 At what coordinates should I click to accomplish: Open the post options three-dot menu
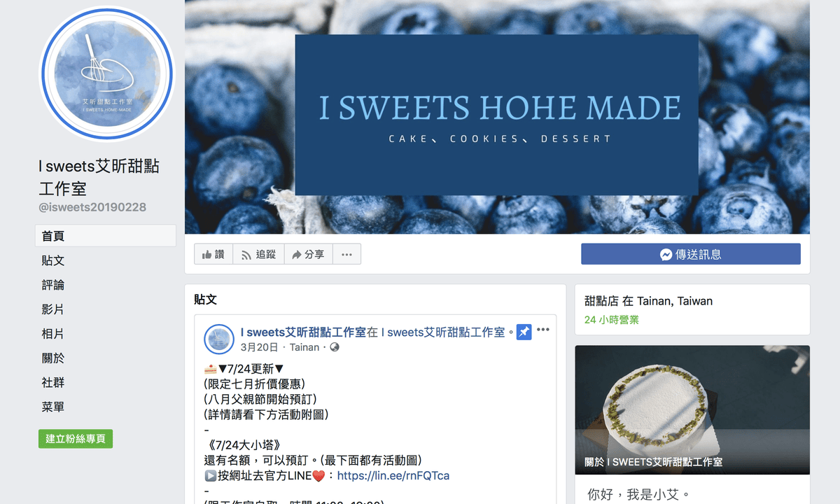click(x=543, y=330)
